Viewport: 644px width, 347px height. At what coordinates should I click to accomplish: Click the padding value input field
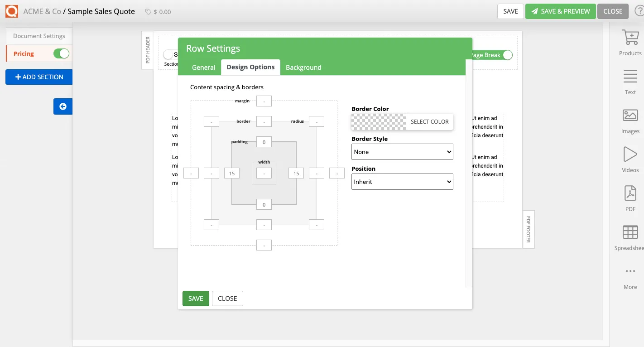pyautogui.click(x=264, y=142)
